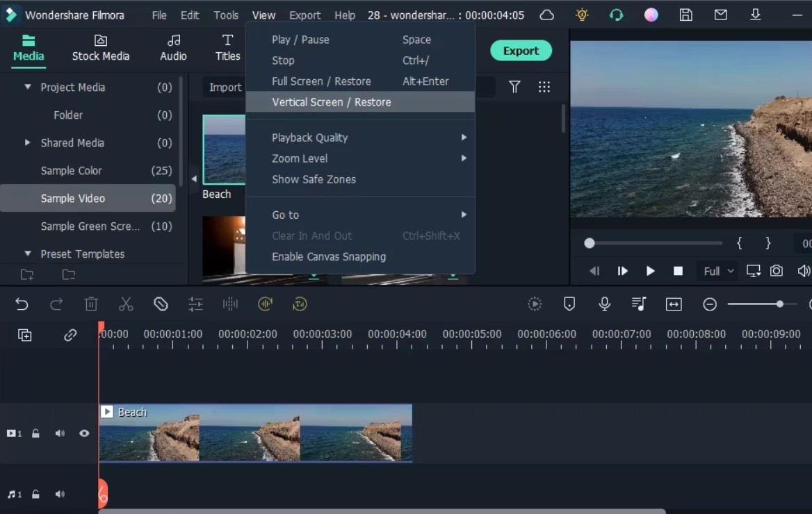Select Vertical Screen / Restore from the View menu

331,102
